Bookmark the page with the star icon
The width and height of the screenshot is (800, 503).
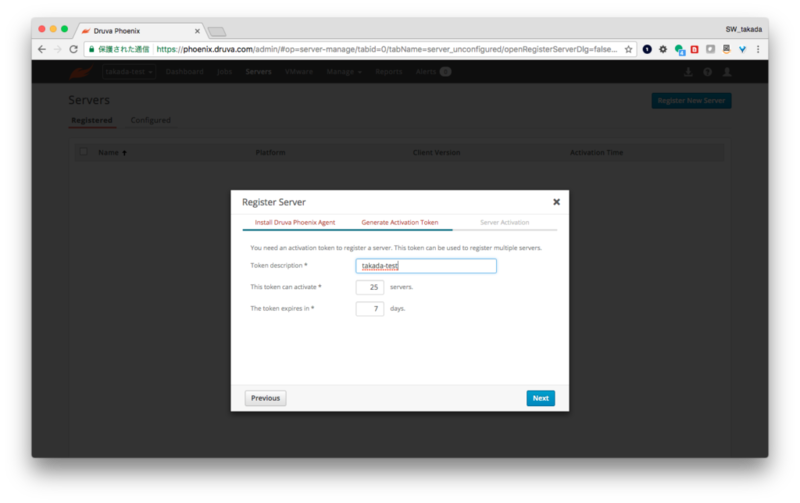coord(629,49)
